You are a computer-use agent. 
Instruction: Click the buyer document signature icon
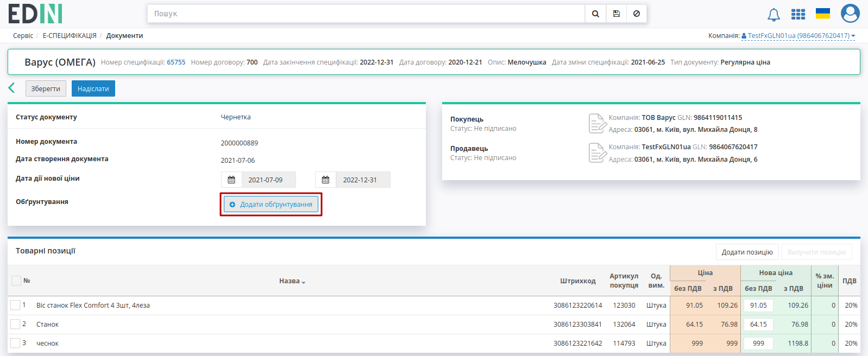click(597, 123)
